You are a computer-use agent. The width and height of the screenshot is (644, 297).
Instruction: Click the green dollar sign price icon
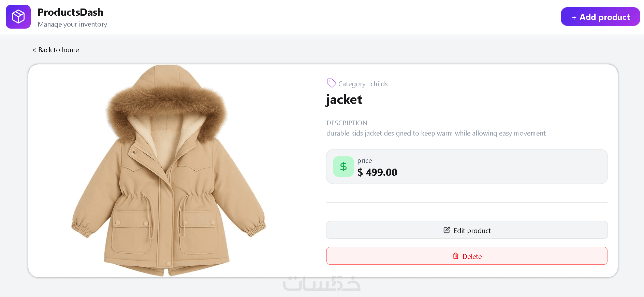click(343, 167)
